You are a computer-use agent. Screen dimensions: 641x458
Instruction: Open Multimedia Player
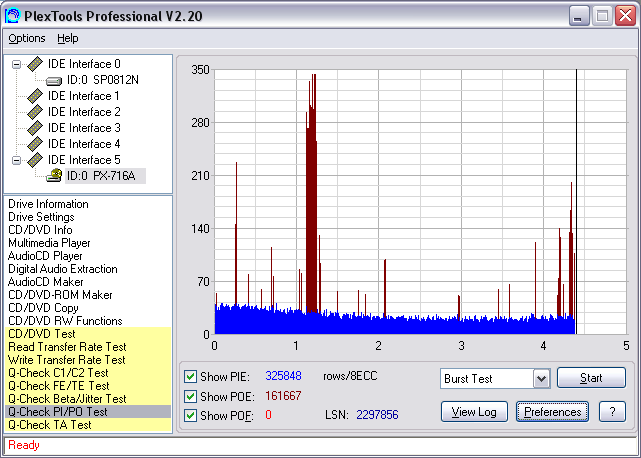[x=49, y=243]
